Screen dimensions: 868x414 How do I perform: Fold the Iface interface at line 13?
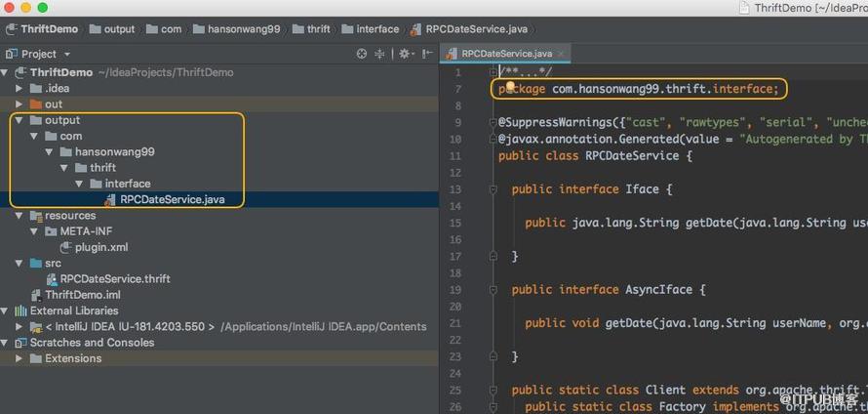click(493, 189)
